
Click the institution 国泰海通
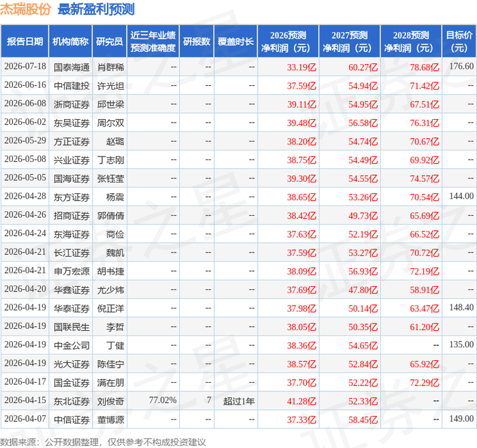coord(72,67)
